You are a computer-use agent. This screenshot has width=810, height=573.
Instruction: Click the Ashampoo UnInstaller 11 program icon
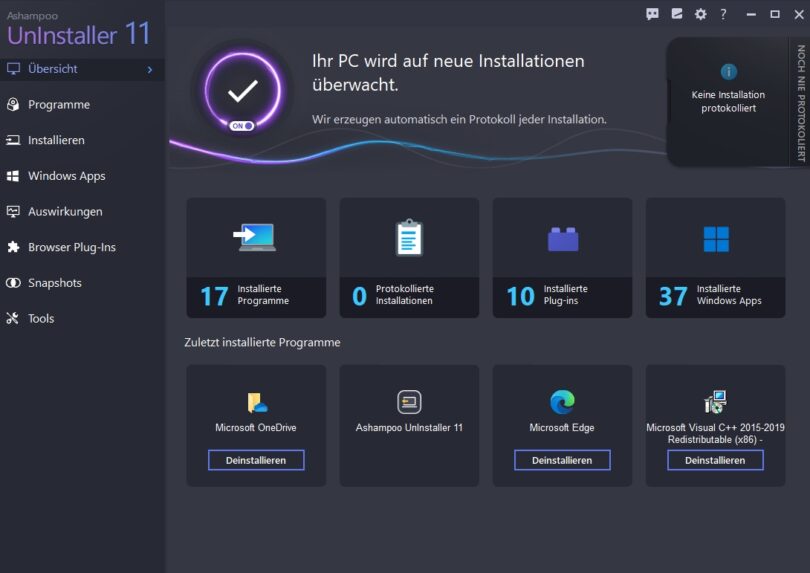point(409,402)
